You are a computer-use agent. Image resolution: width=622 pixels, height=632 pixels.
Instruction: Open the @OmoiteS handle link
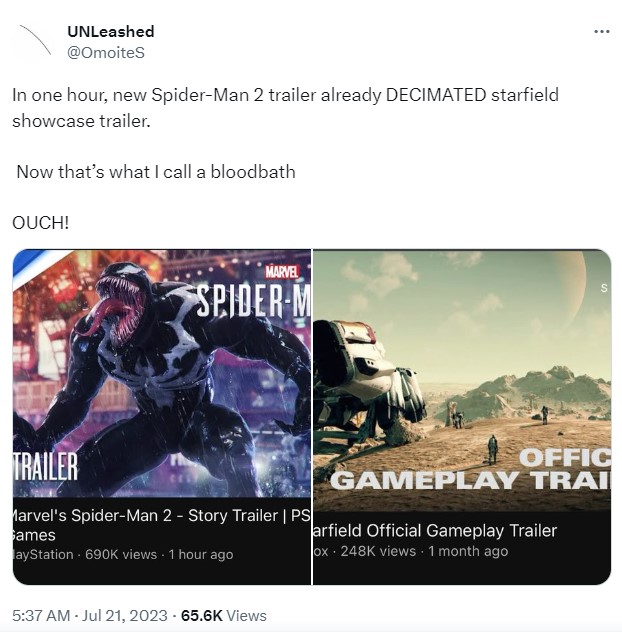point(106,53)
